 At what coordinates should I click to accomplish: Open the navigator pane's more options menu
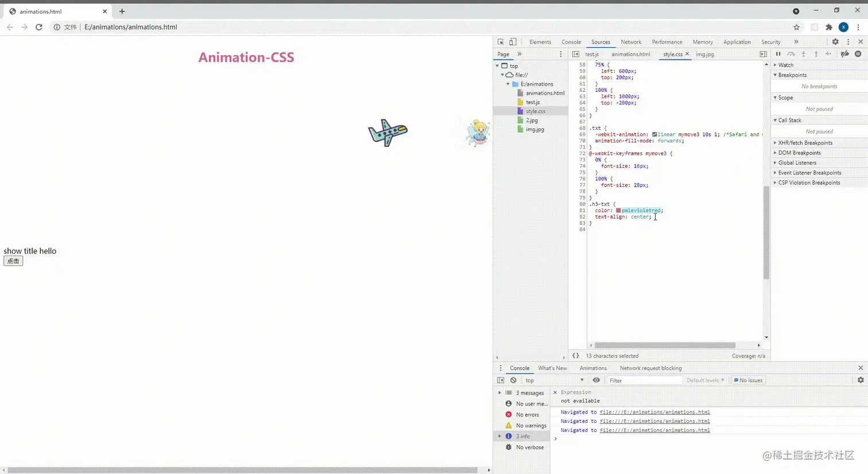tap(561, 54)
